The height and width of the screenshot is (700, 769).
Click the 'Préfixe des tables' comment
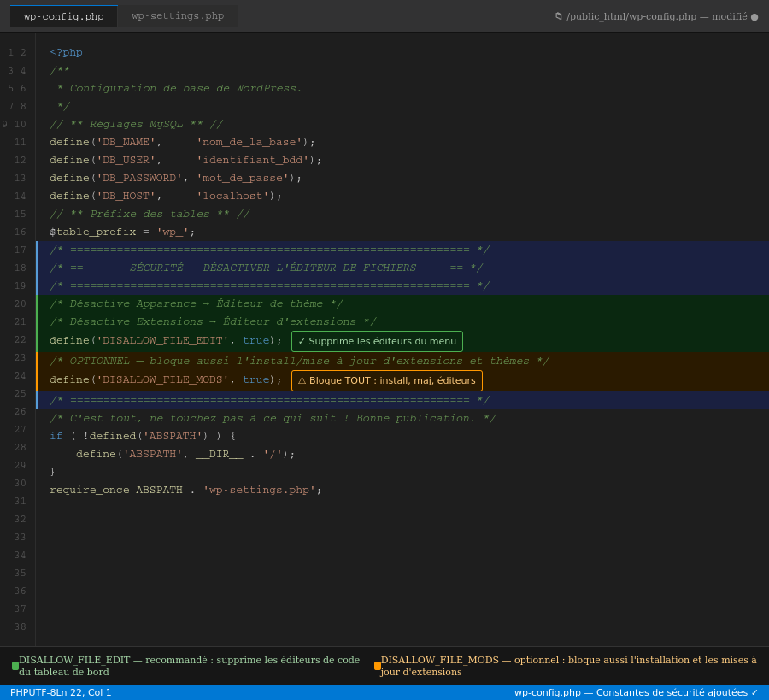click(150, 214)
